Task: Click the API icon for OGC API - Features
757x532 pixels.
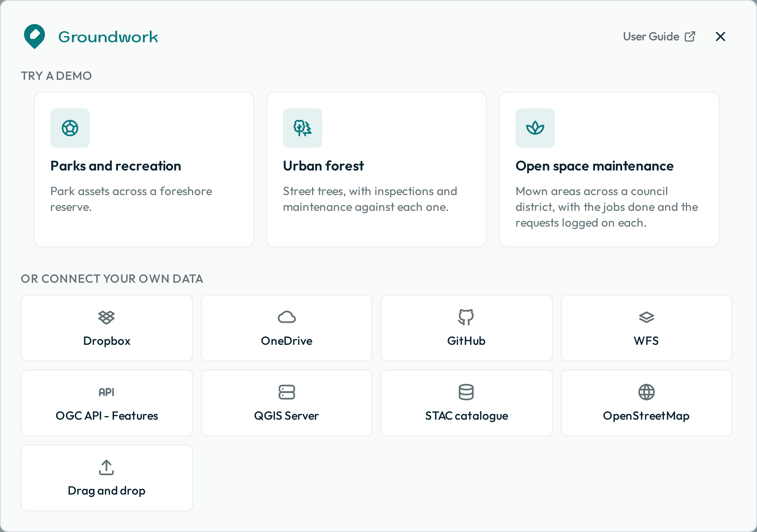Action: 106,392
